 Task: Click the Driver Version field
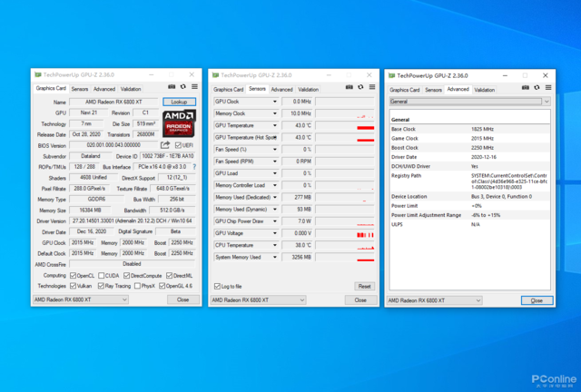(x=132, y=221)
